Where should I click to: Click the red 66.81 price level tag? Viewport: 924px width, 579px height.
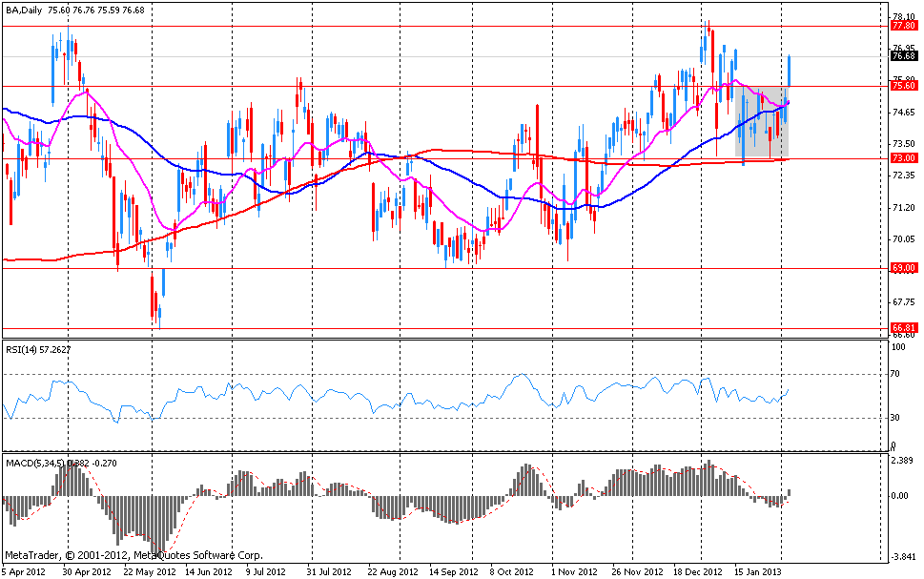(902, 328)
